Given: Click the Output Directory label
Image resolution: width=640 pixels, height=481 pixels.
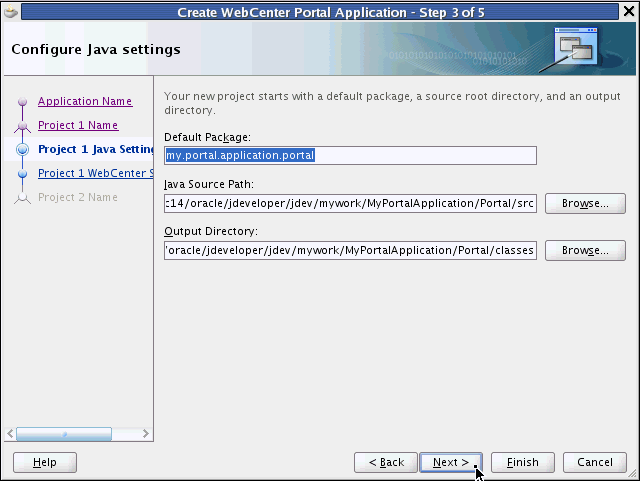Looking at the screenshot, I should [x=211, y=231].
